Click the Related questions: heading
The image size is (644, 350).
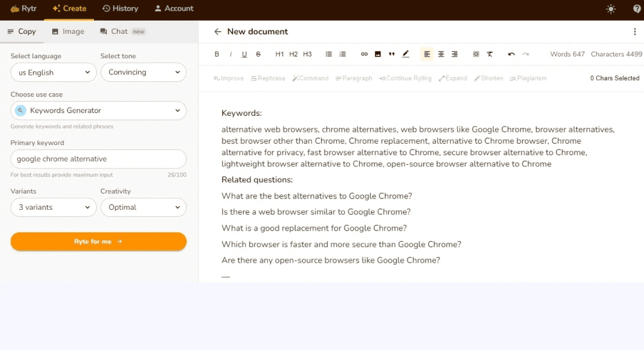coord(257,179)
